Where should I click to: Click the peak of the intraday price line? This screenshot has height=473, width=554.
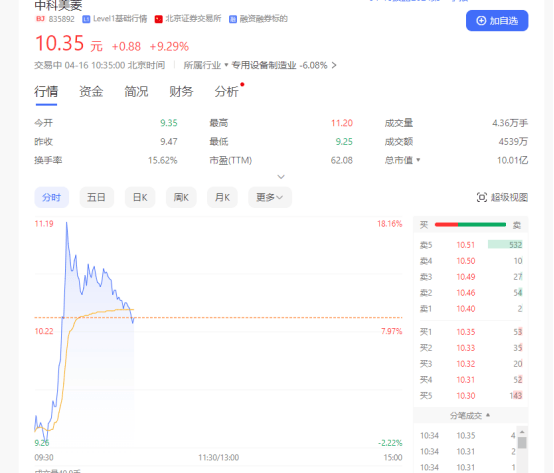[x=66, y=223]
